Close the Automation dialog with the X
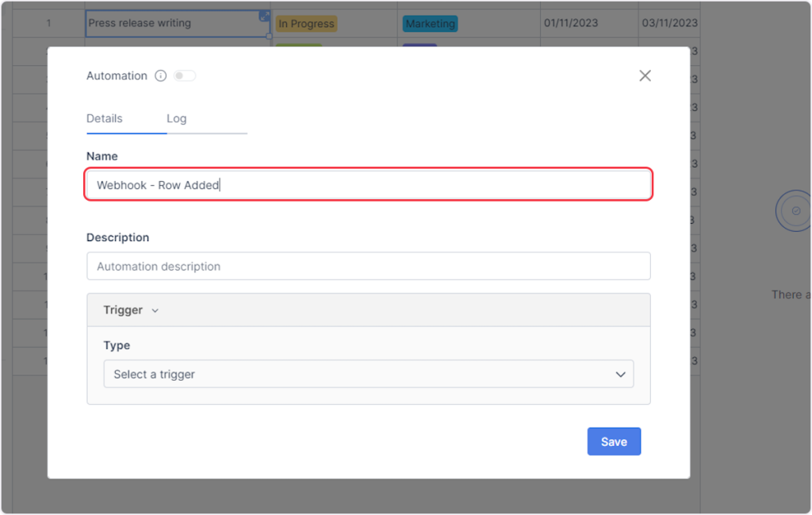This screenshot has width=812, height=515. [x=645, y=75]
